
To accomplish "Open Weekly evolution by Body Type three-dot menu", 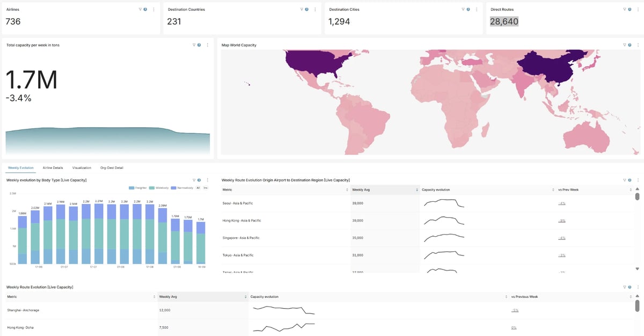I will tap(208, 180).
